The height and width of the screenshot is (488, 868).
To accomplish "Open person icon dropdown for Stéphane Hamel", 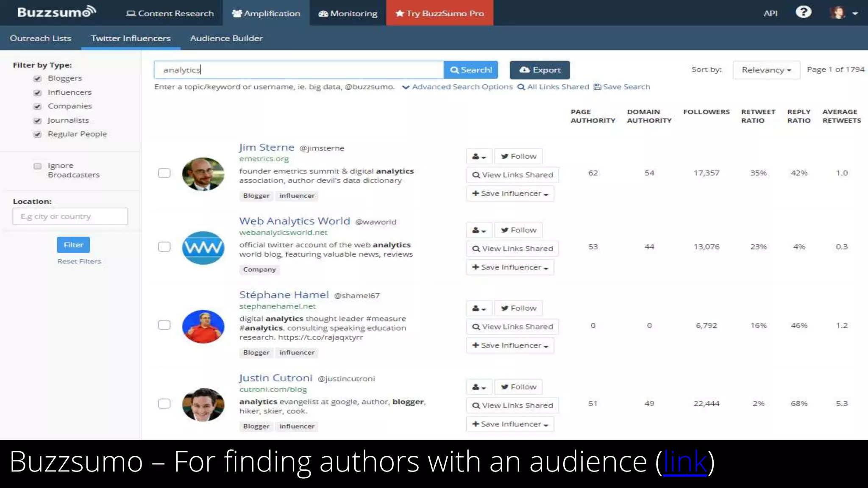I will 479,308.
